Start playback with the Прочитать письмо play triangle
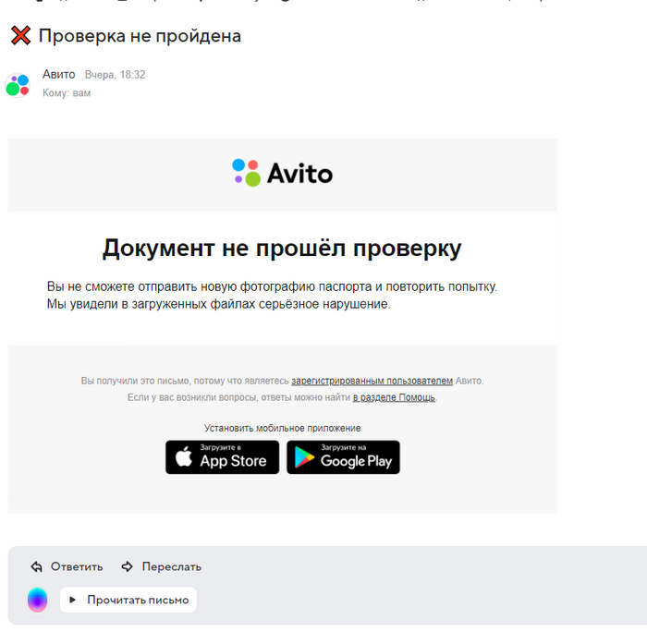647x644 pixels. [73, 600]
